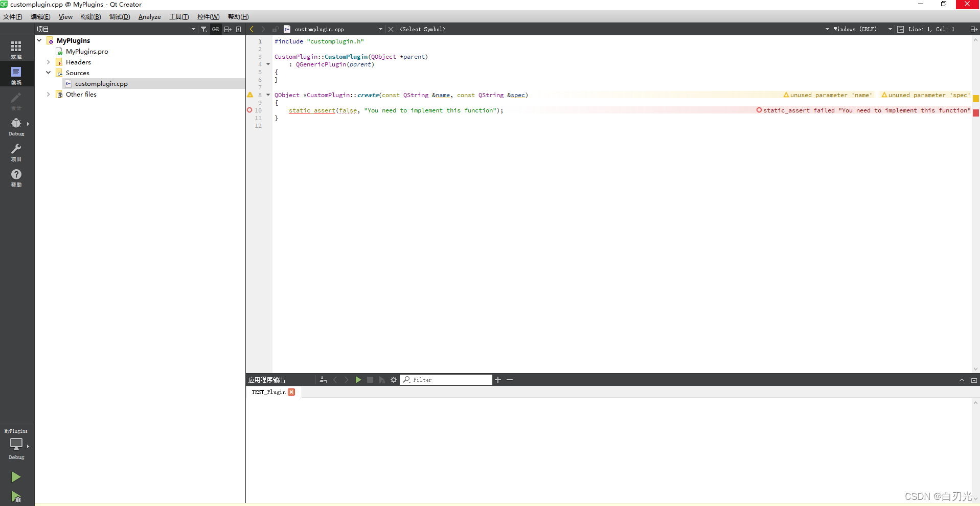The width and height of the screenshot is (980, 506).
Task: Focus the output Filter field
Action: click(446, 380)
